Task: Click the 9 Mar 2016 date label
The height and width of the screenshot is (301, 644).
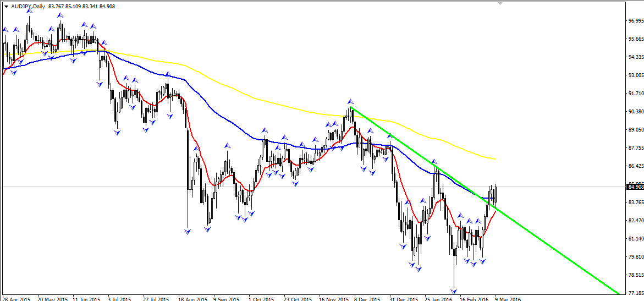Action: (508, 299)
